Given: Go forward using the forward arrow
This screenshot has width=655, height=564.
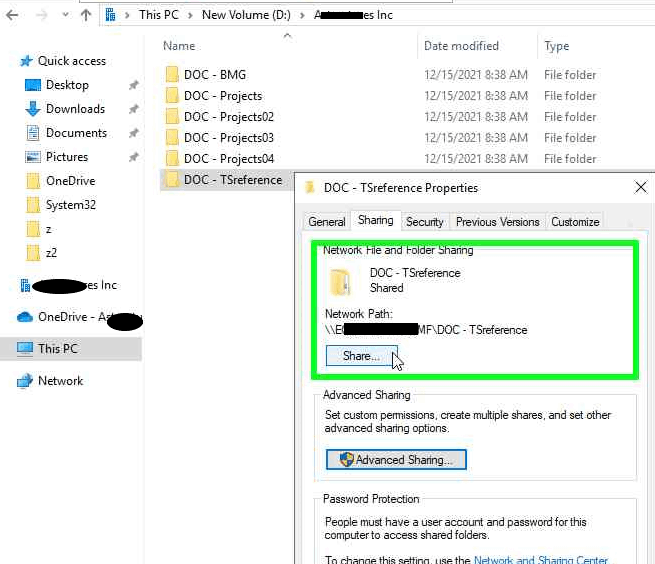Looking at the screenshot, I should 42,15.
